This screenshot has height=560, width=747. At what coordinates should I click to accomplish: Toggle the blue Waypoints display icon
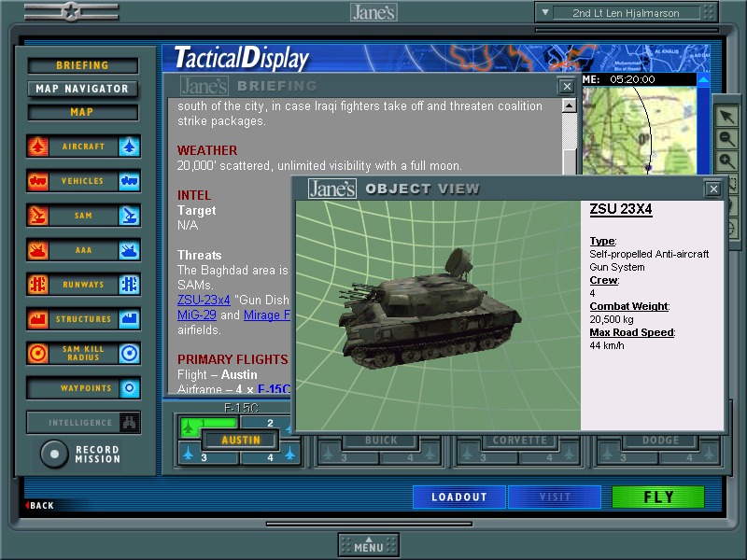(129, 388)
